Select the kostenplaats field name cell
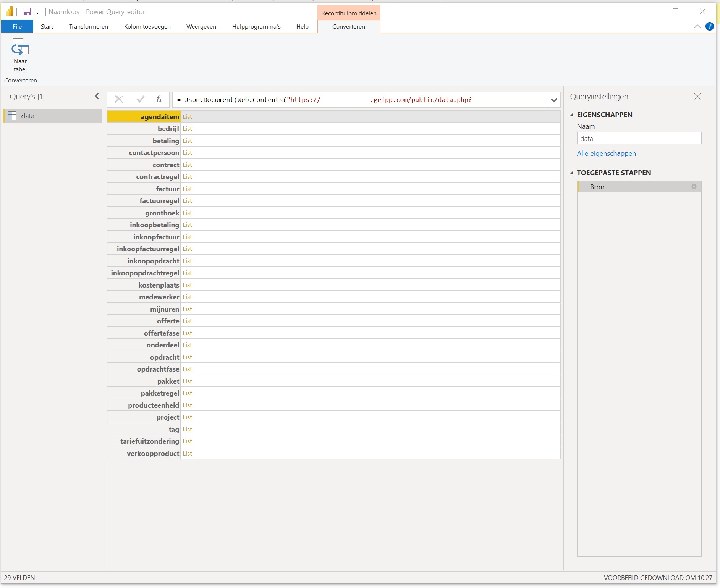 click(144, 285)
